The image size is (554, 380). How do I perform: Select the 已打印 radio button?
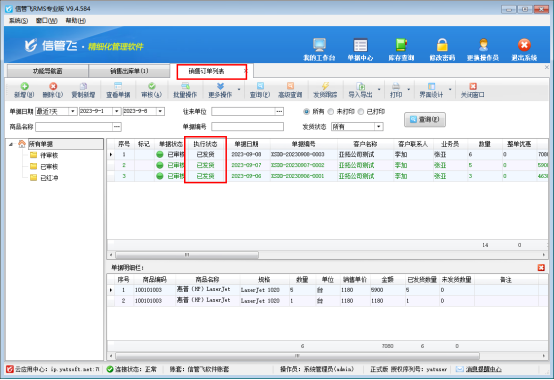pos(361,112)
